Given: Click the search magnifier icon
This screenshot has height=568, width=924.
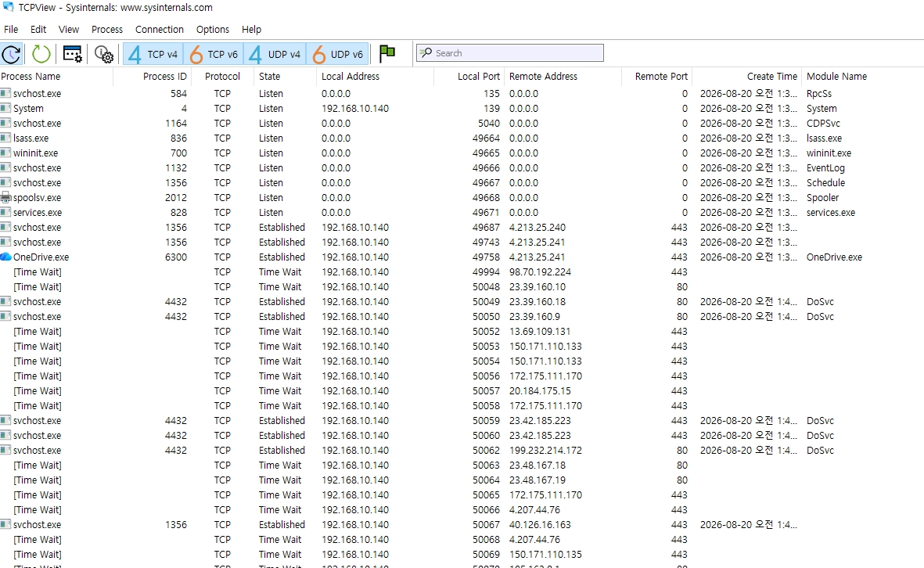Looking at the screenshot, I should (426, 53).
